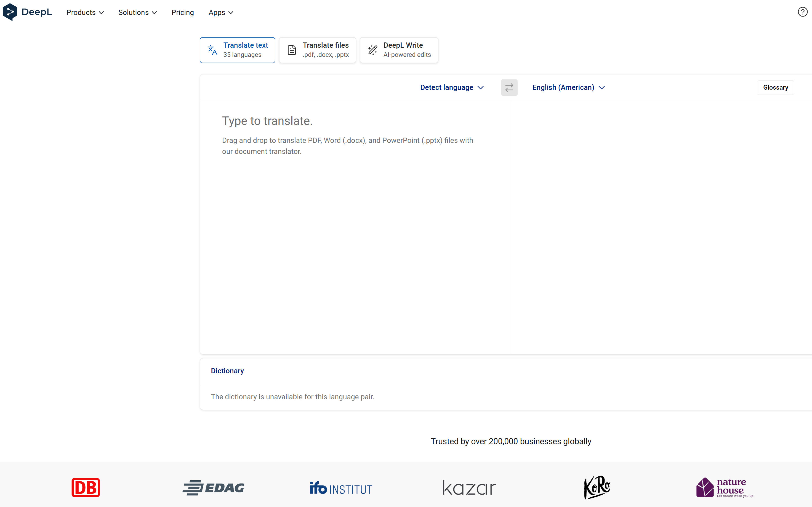This screenshot has width=812, height=507.
Task: Switch to the Translate files tab
Action: pyautogui.click(x=317, y=50)
